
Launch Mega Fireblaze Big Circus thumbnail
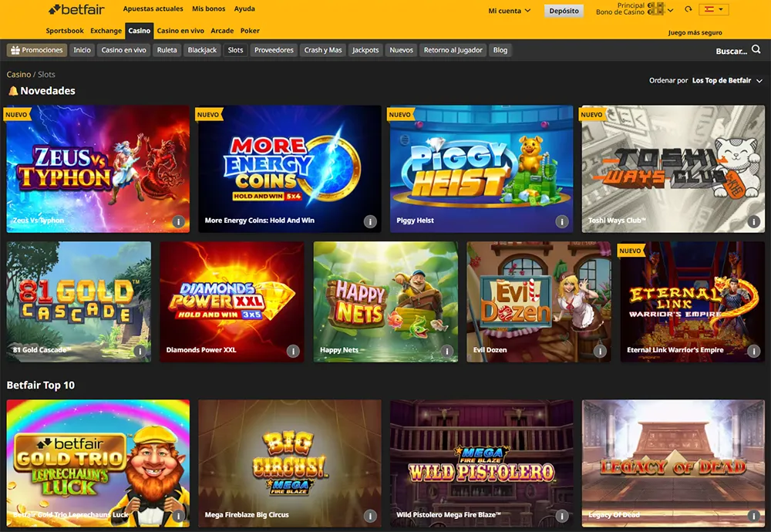[290, 463]
